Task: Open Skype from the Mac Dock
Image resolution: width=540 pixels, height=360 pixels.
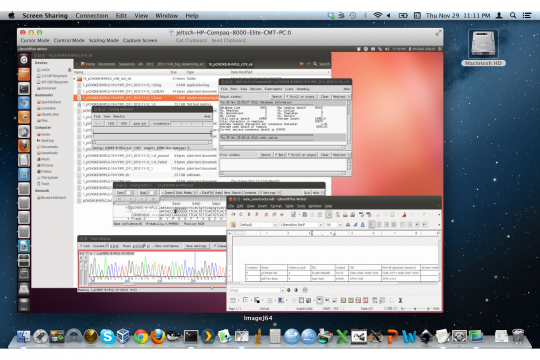Action: pos(107,336)
